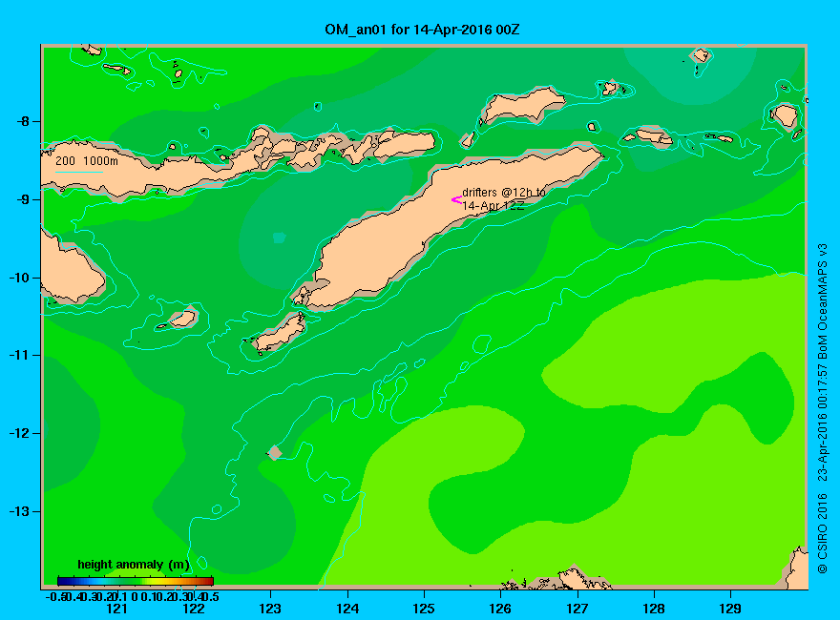Click the longitude label 121
The image size is (840, 620).
click(x=116, y=609)
